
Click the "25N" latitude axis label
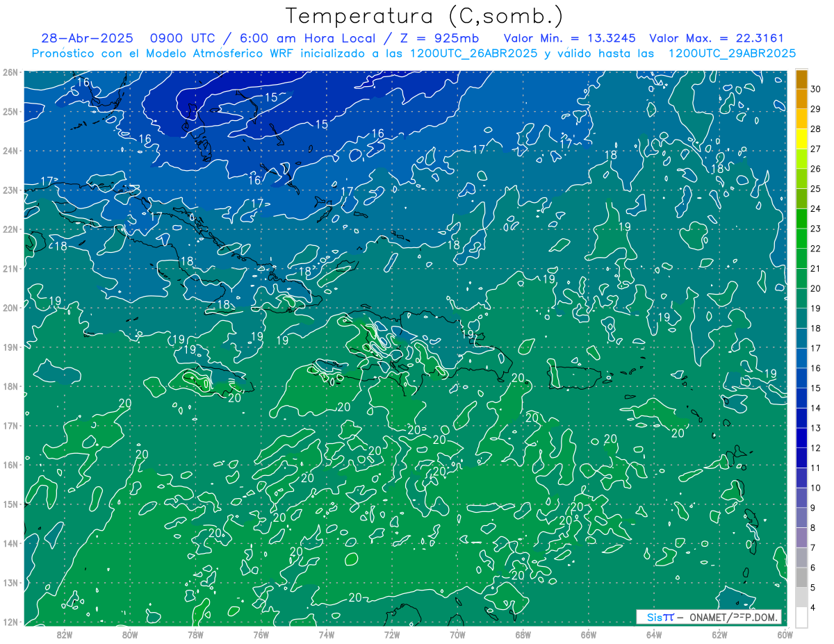pyautogui.click(x=10, y=111)
